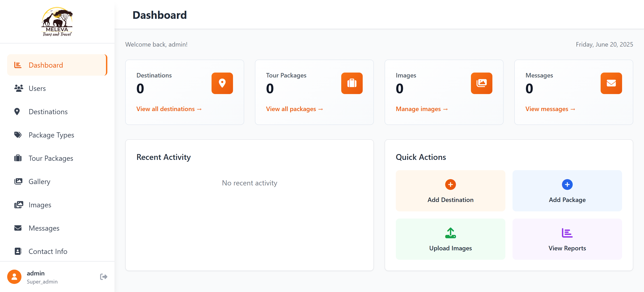Screen dimensions: 644x292
Task: Click the Gallery icon in sidebar
Action: [x=18, y=182]
